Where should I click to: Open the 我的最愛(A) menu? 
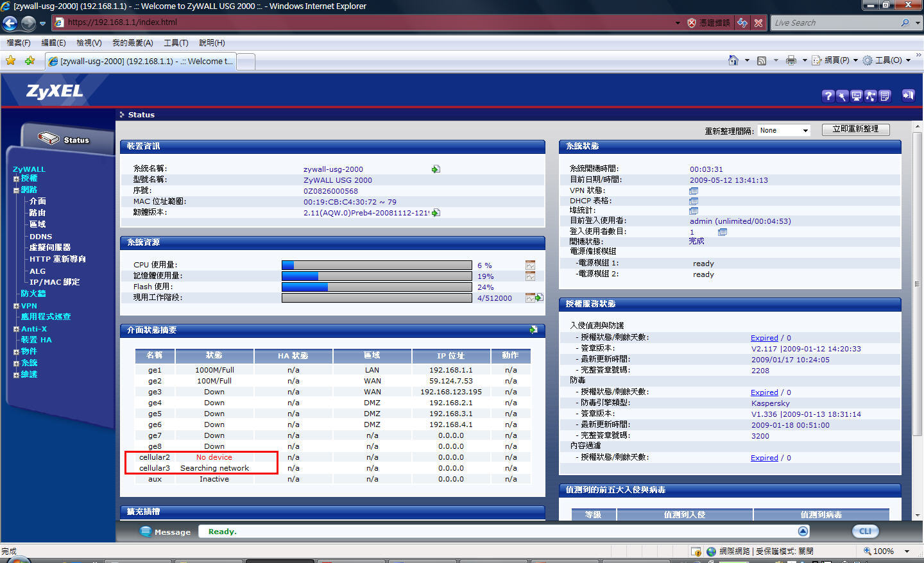coord(133,43)
